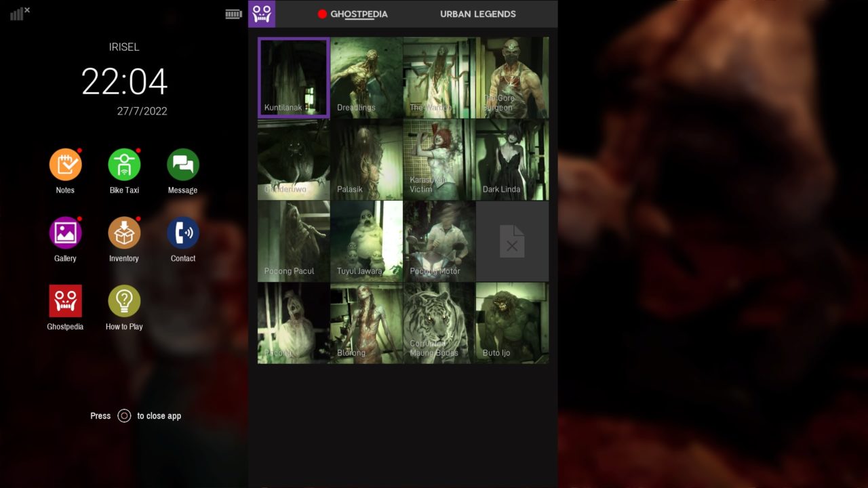The image size is (868, 488).
Task: Switch to the Ghostpedia tab
Action: pos(359,14)
